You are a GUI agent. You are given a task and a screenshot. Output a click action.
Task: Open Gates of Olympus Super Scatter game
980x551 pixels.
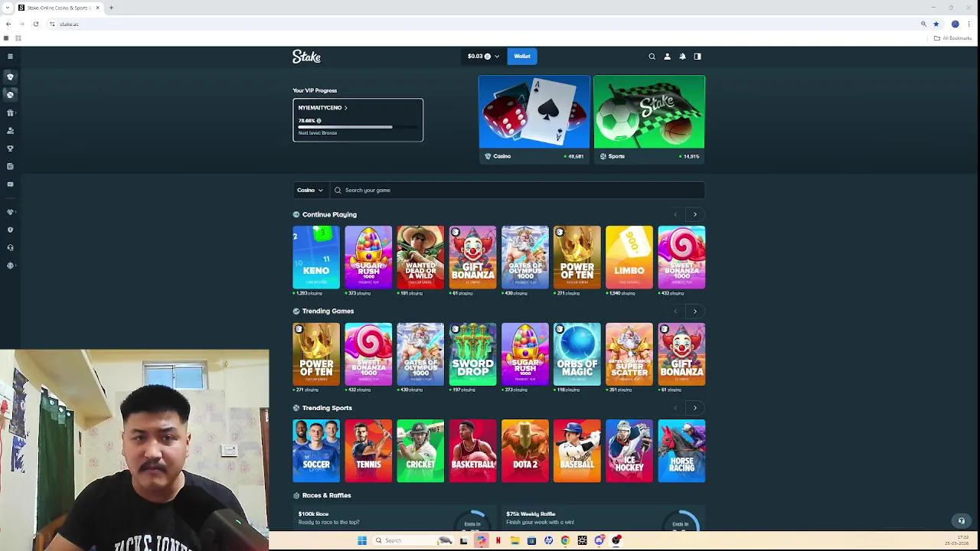tap(629, 354)
